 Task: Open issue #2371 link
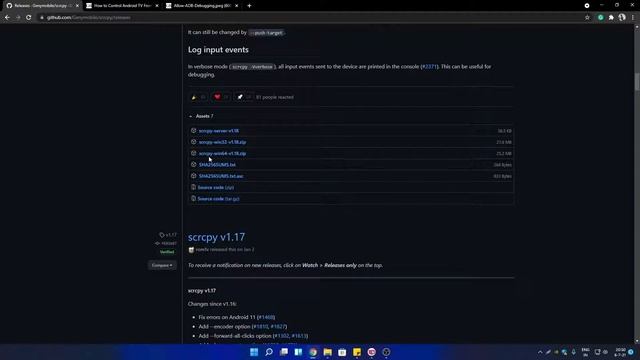point(429,67)
